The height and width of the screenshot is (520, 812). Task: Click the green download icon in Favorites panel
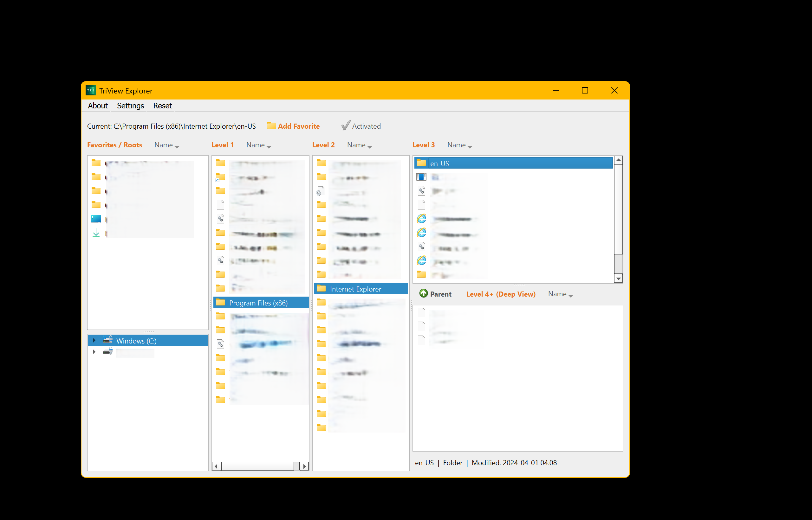click(96, 233)
